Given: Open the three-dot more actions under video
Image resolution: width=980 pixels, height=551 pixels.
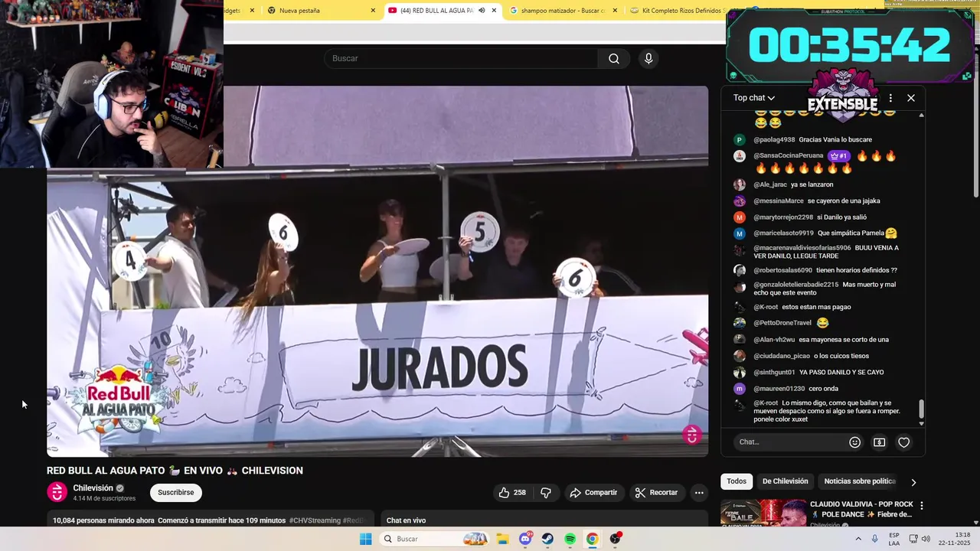Looking at the screenshot, I should pos(699,493).
